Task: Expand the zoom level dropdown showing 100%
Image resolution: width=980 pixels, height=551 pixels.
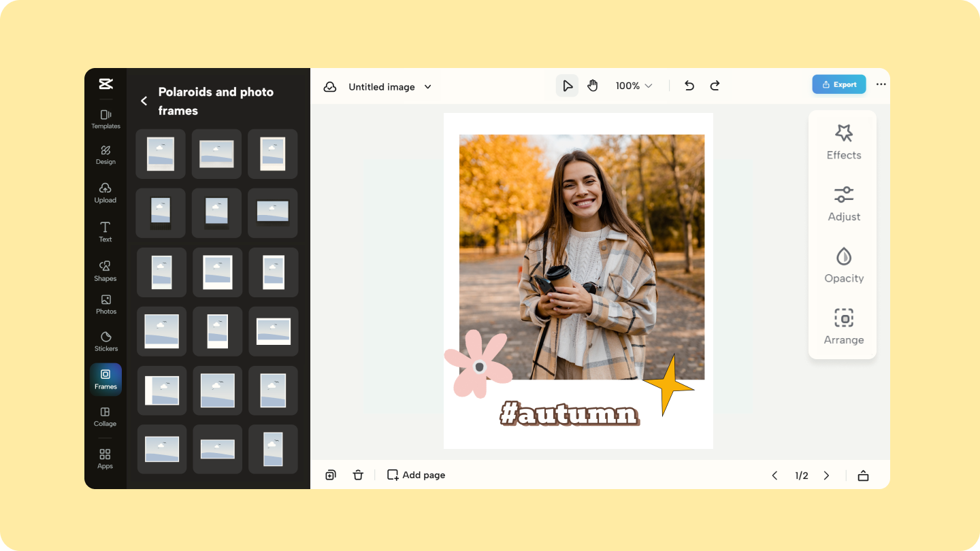Action: point(632,86)
